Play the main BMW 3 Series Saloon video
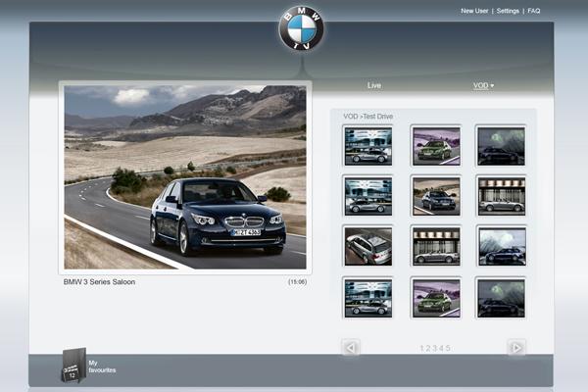The image size is (588, 392). point(185,177)
